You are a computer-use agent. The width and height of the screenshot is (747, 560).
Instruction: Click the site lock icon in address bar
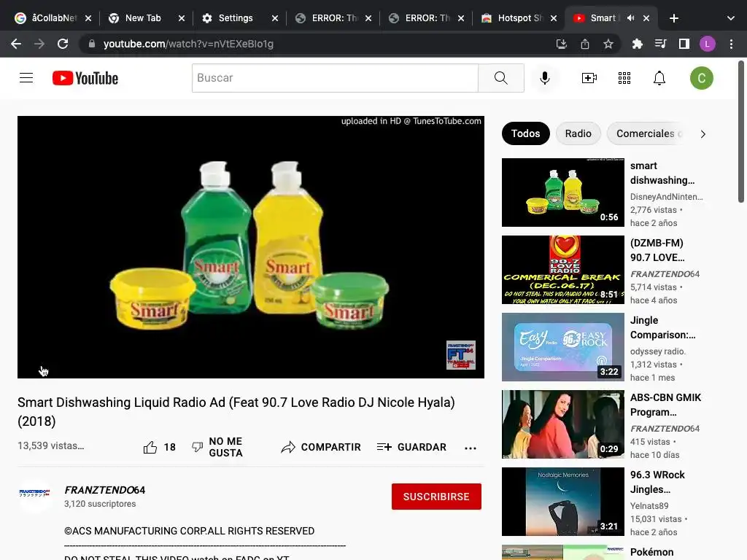tap(92, 44)
